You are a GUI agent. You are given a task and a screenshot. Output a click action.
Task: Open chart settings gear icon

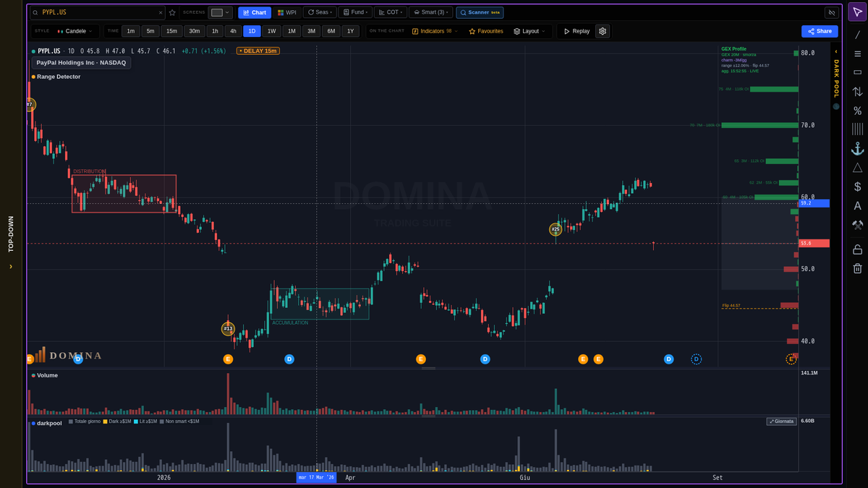(x=603, y=31)
